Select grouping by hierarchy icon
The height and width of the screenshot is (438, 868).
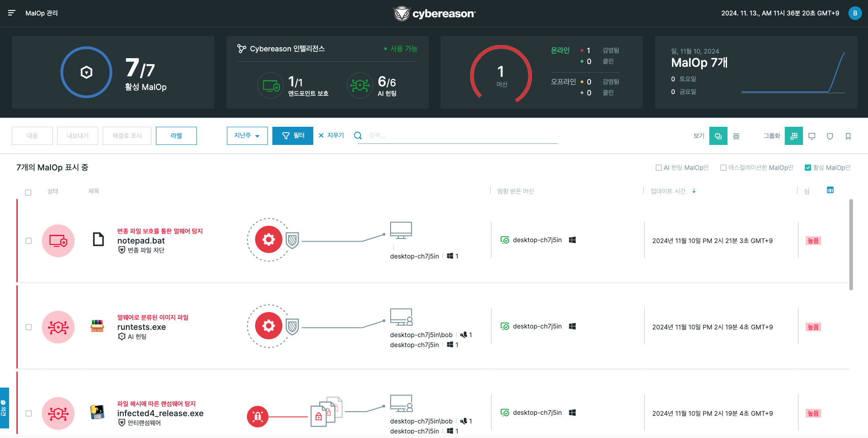pyautogui.click(x=794, y=136)
